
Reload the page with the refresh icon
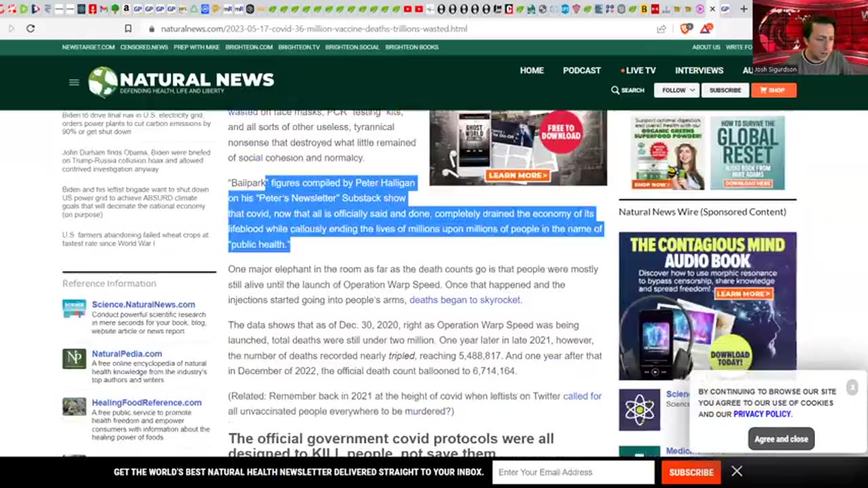point(31,28)
